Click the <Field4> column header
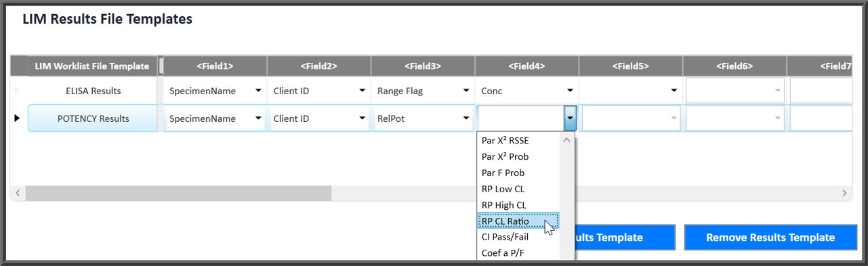This screenshot has width=868, height=266. pos(526,66)
